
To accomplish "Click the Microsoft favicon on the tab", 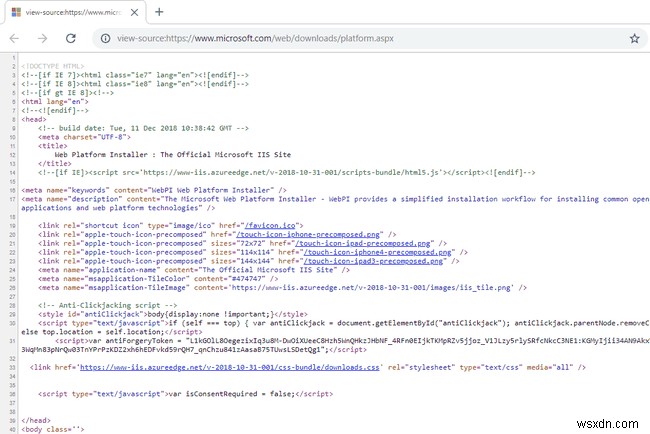I will coord(16,12).
